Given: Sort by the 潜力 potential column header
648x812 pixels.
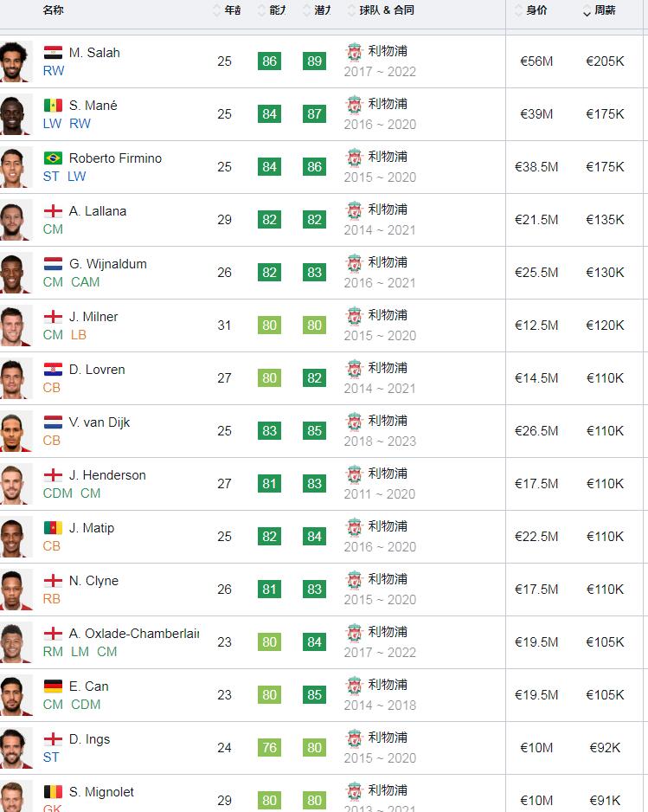Looking at the screenshot, I should click(323, 10).
